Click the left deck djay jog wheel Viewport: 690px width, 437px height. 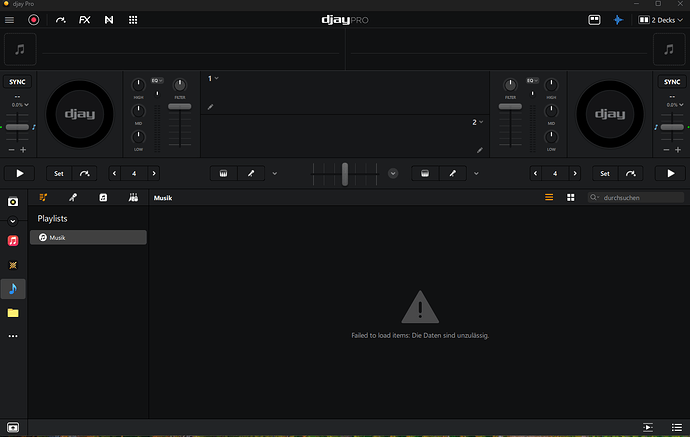point(80,114)
